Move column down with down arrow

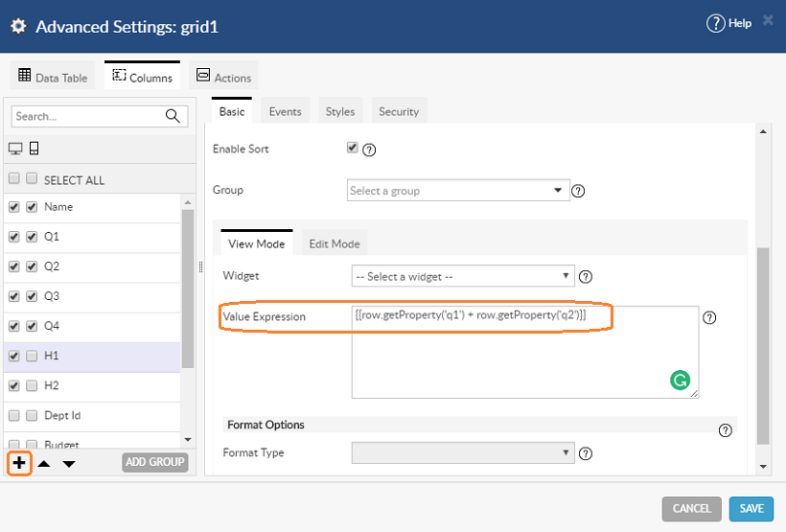pos(69,464)
